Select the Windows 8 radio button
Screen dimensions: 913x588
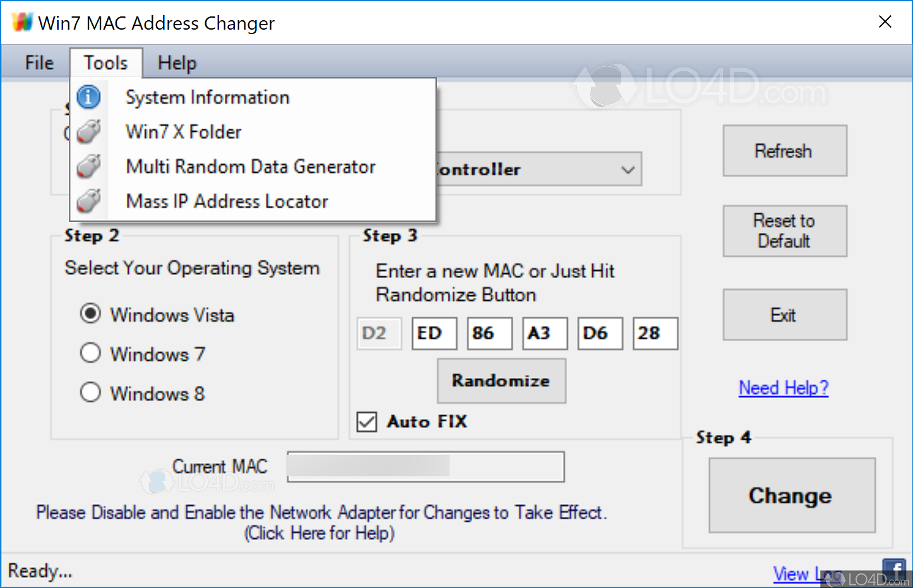90,392
